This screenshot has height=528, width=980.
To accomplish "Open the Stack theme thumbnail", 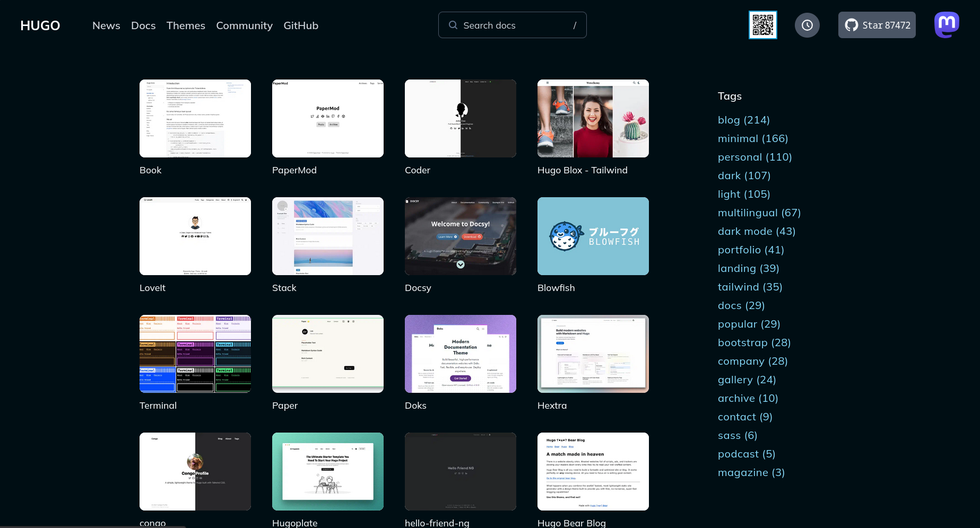I will coord(328,236).
